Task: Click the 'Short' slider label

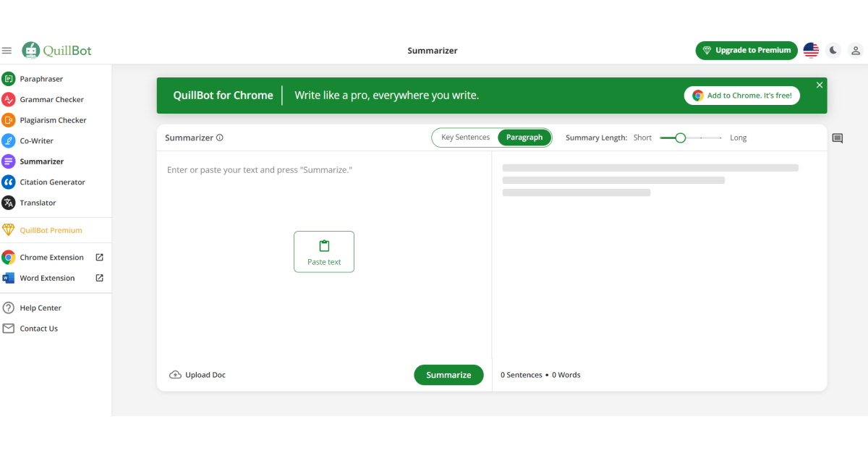Action: coord(643,138)
